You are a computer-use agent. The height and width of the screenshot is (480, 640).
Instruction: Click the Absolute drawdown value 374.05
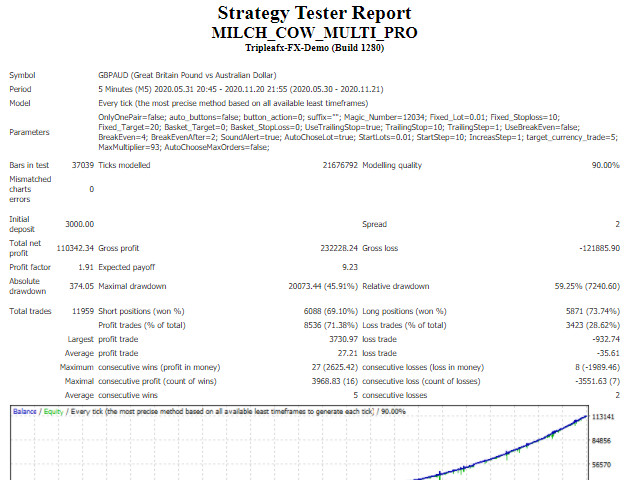[82, 286]
